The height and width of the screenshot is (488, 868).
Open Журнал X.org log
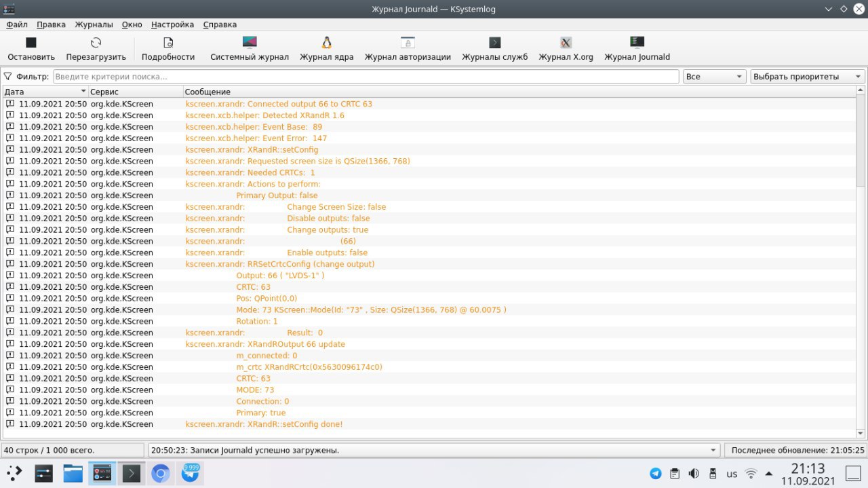pyautogui.click(x=566, y=49)
